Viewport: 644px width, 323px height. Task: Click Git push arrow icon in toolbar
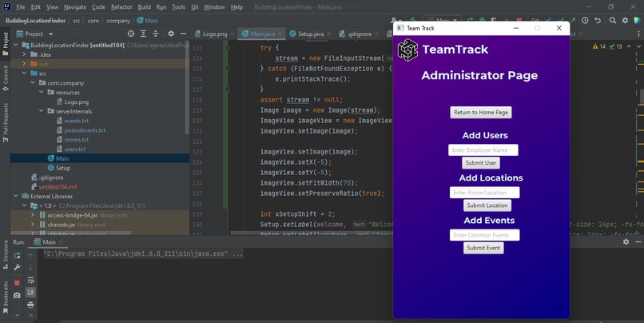click(x=573, y=20)
